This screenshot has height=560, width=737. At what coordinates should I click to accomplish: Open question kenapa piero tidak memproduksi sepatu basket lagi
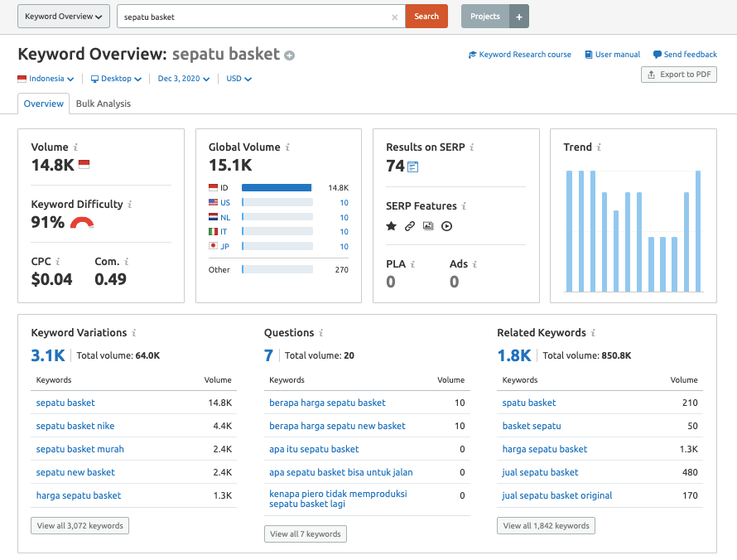338,499
